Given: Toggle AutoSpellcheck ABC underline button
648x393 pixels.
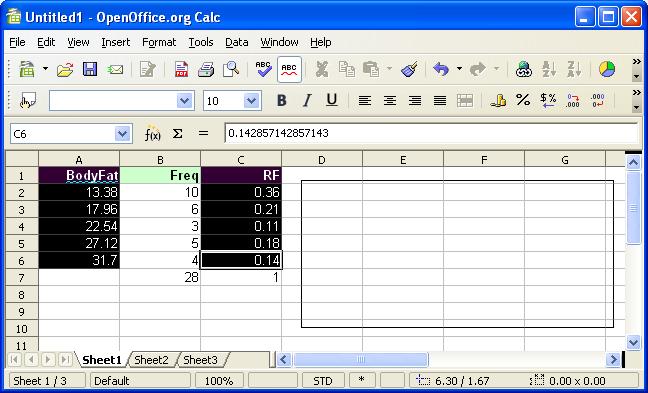Looking at the screenshot, I should coord(289,69).
